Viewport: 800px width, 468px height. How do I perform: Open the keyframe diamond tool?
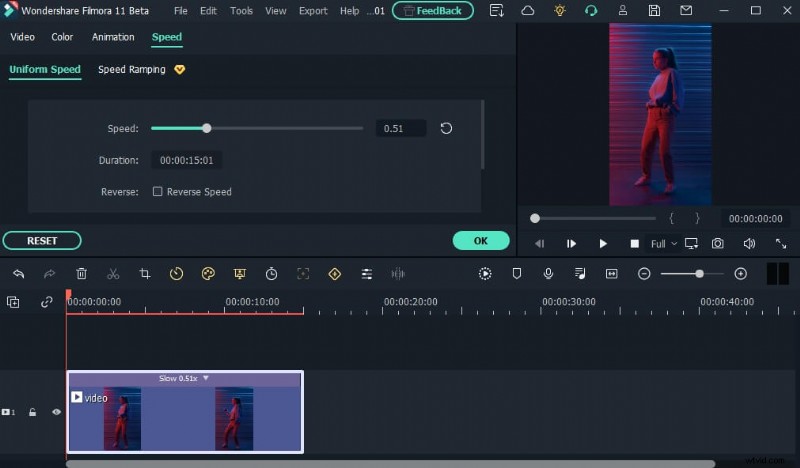[334, 274]
